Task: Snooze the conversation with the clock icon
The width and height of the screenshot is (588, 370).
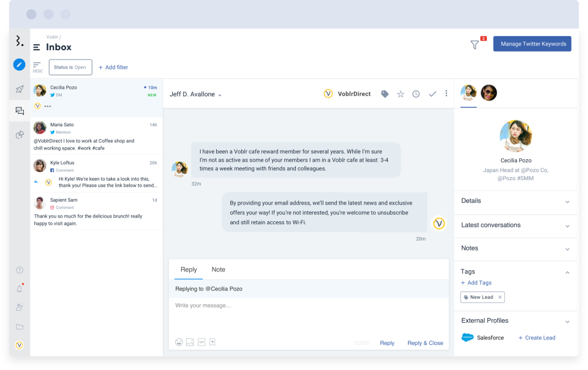Action: 416,94
